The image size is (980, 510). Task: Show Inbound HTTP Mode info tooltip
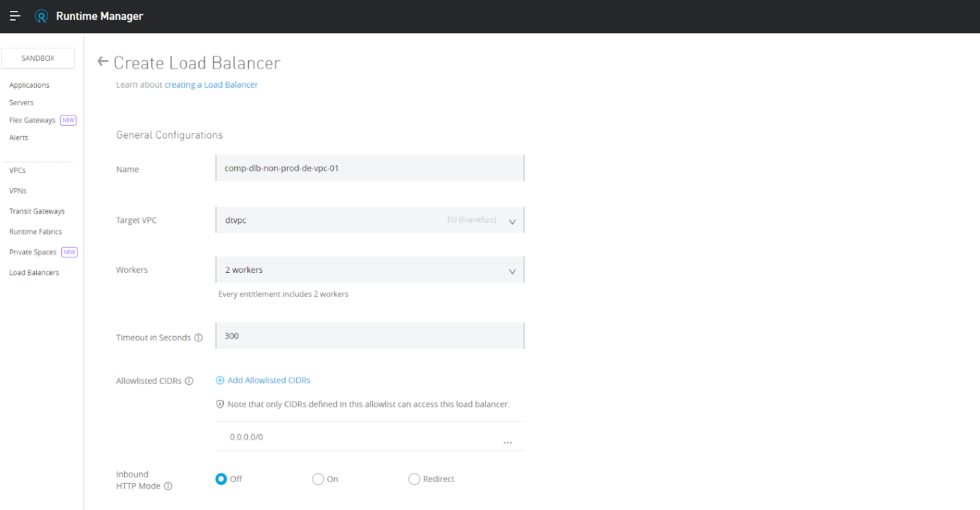pyautogui.click(x=168, y=486)
